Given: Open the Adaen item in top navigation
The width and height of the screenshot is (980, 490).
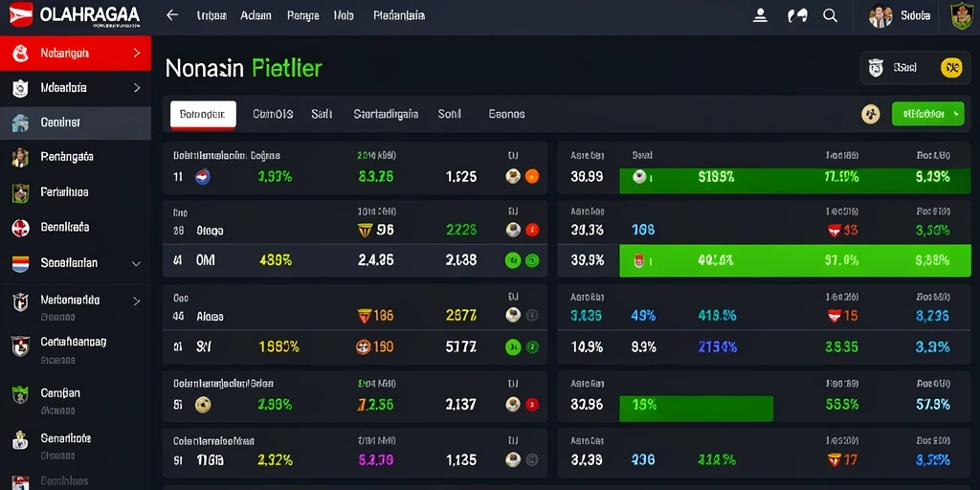Looking at the screenshot, I should tap(256, 15).
